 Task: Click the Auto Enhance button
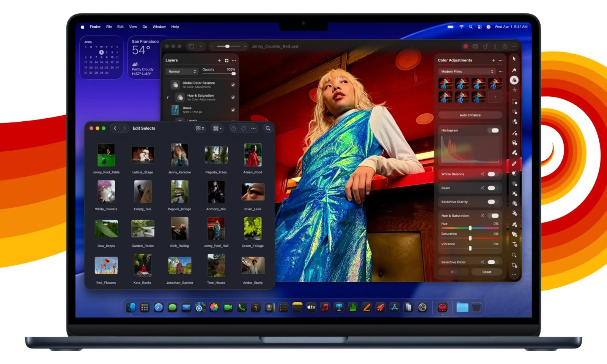470,115
